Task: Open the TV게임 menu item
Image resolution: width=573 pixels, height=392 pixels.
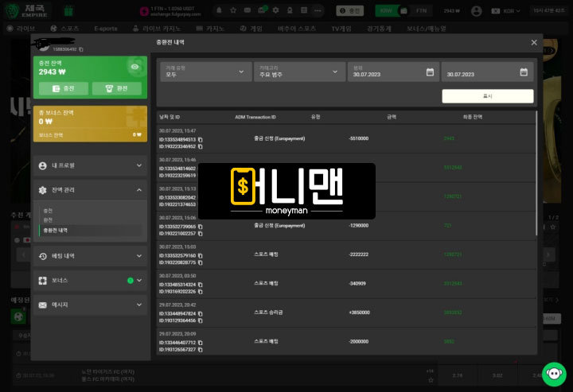Action: pyautogui.click(x=341, y=29)
